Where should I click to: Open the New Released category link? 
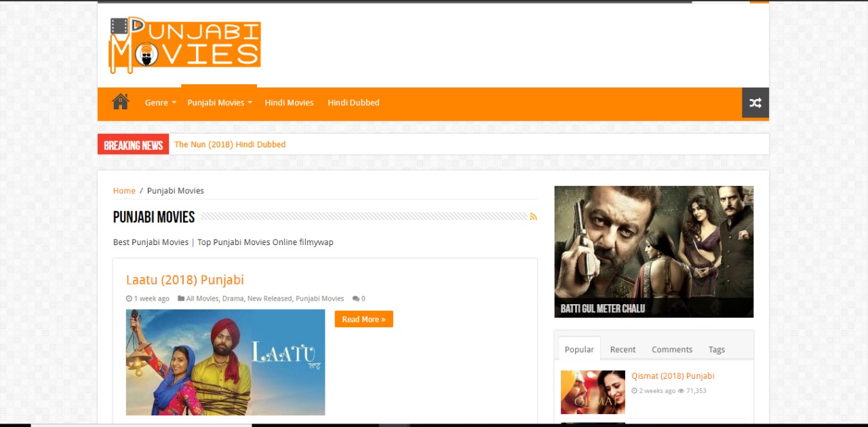(x=269, y=299)
